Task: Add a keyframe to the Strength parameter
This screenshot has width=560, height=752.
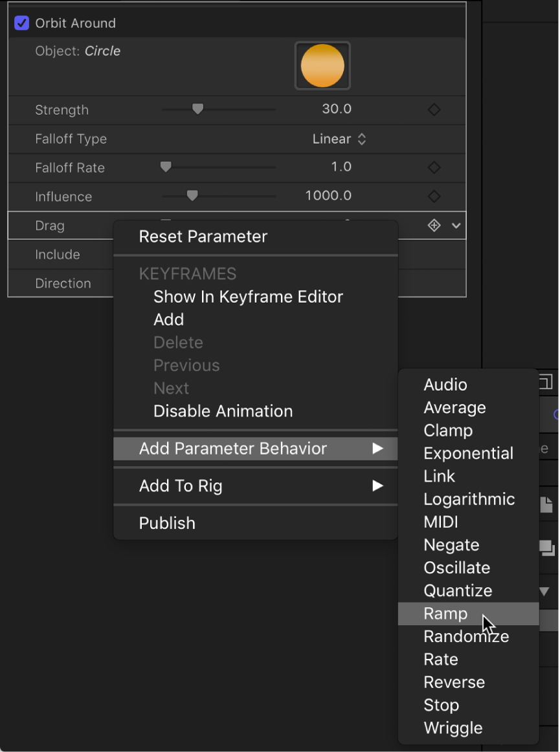Action: pos(434,110)
